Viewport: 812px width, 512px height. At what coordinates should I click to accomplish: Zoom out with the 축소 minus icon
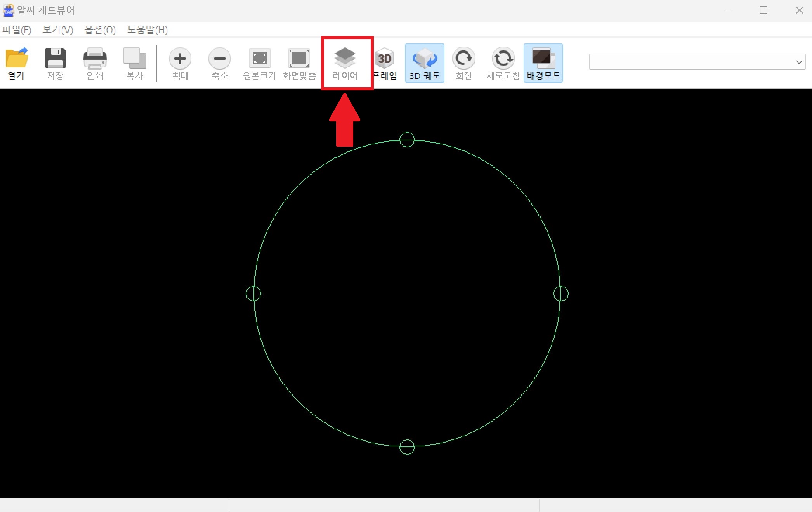[220, 63]
